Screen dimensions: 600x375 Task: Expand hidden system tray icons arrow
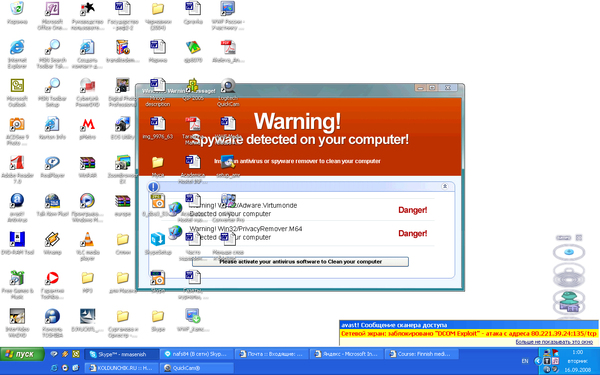coord(538,361)
